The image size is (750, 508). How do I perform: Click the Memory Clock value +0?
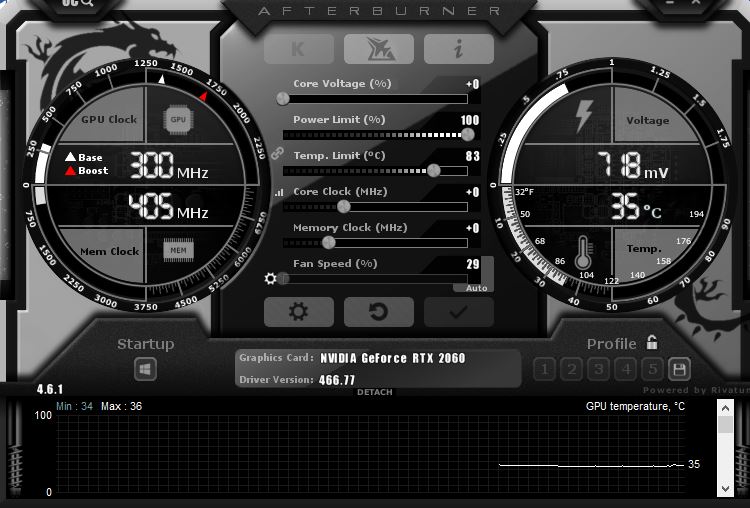tap(473, 228)
